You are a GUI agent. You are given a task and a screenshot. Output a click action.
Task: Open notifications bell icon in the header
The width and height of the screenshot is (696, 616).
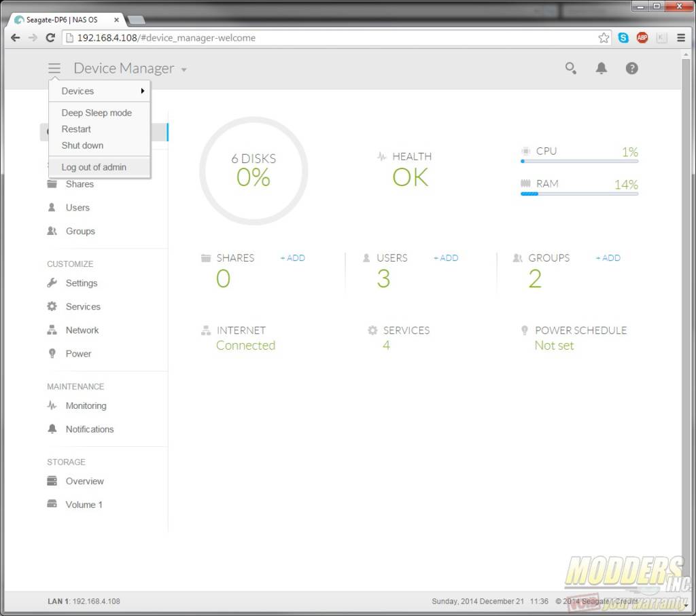pos(601,68)
